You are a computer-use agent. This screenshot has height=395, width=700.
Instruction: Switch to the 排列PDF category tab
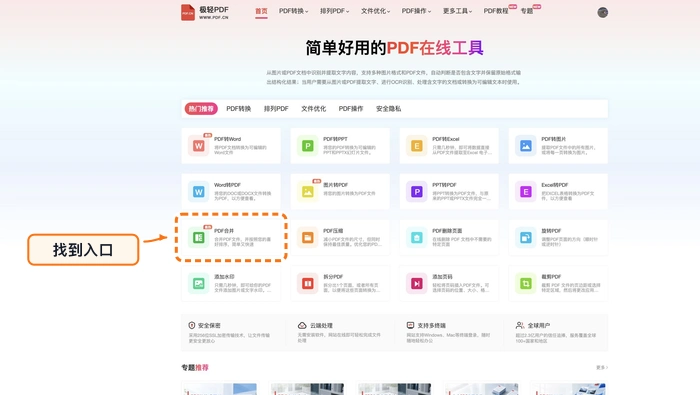coord(276,108)
